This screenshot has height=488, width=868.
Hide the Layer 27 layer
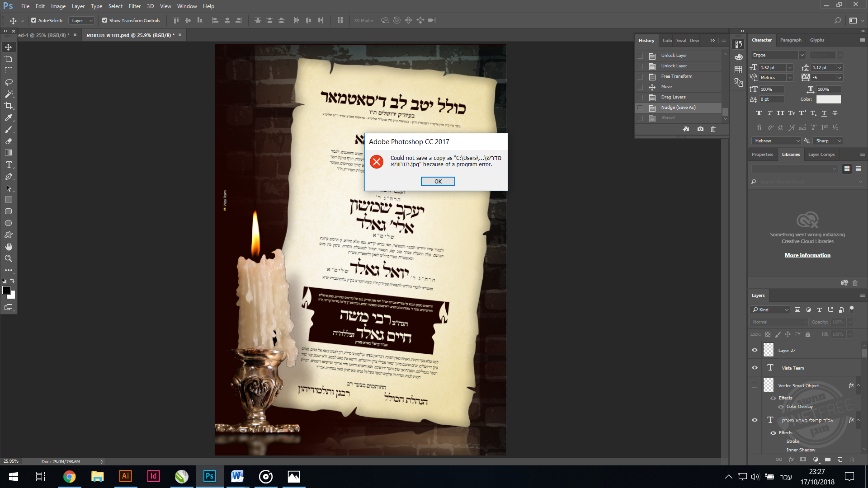tap(755, 350)
